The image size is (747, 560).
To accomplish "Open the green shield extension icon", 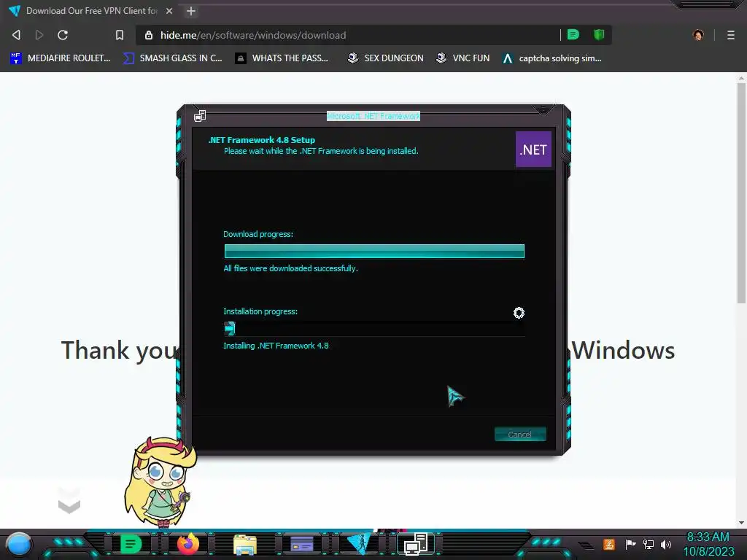I will click(x=599, y=34).
